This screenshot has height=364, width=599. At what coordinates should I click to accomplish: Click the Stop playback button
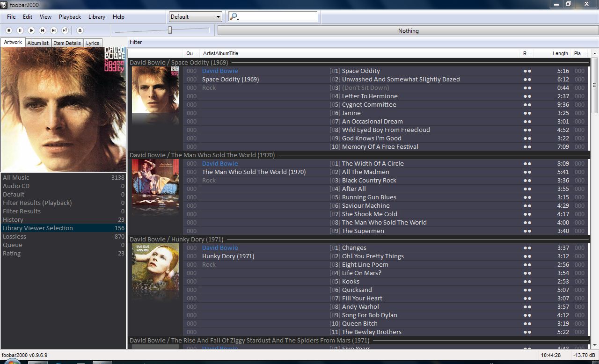tap(9, 30)
